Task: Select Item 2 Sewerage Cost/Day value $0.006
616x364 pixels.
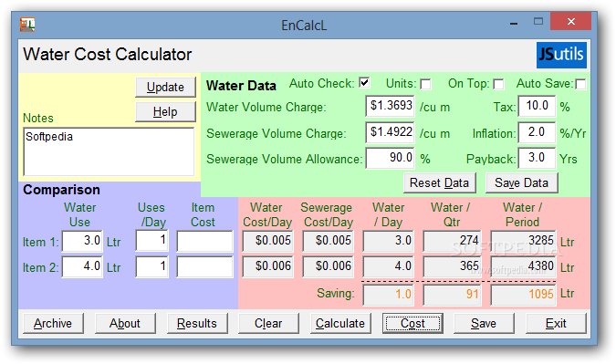Action: 328,267
